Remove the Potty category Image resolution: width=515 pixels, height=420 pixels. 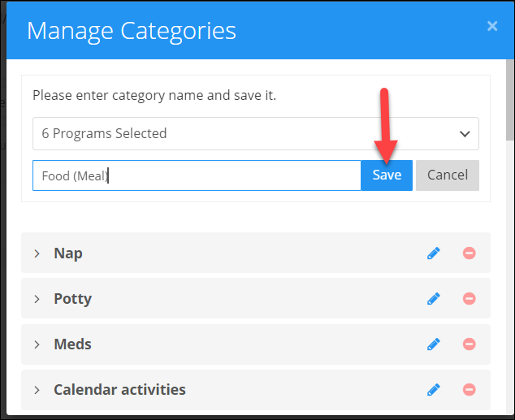[x=469, y=298]
